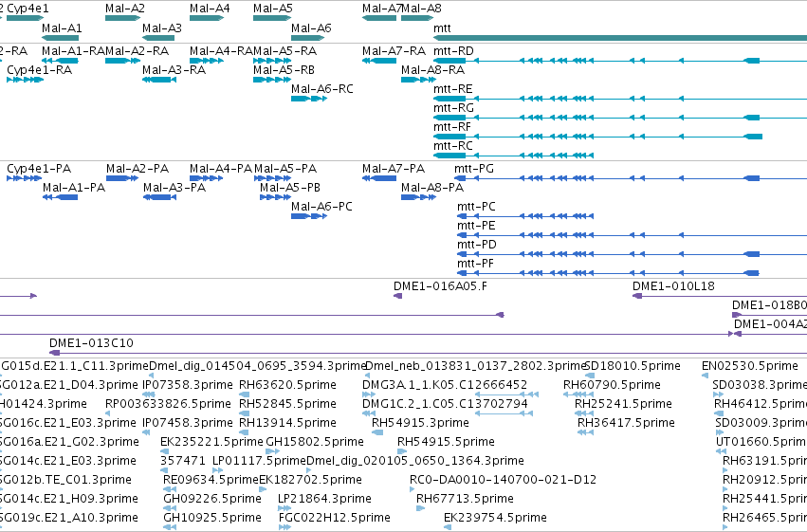Select BAC clone DME1-016A05.F

tap(398, 296)
